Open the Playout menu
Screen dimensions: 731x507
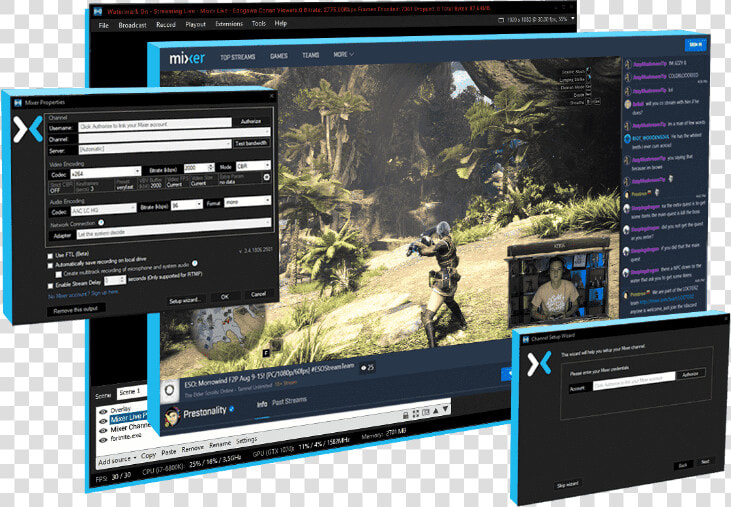[x=195, y=24]
